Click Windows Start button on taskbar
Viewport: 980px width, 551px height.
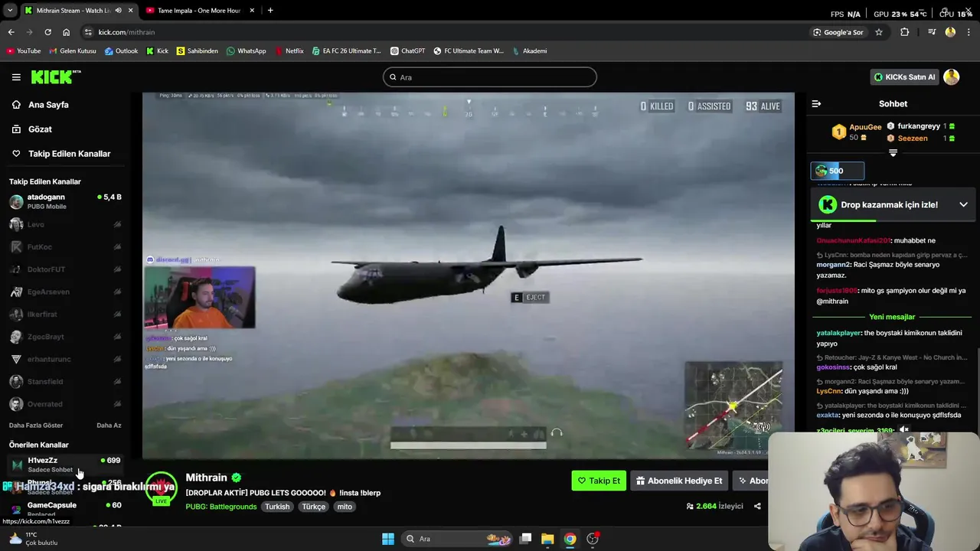388,539
